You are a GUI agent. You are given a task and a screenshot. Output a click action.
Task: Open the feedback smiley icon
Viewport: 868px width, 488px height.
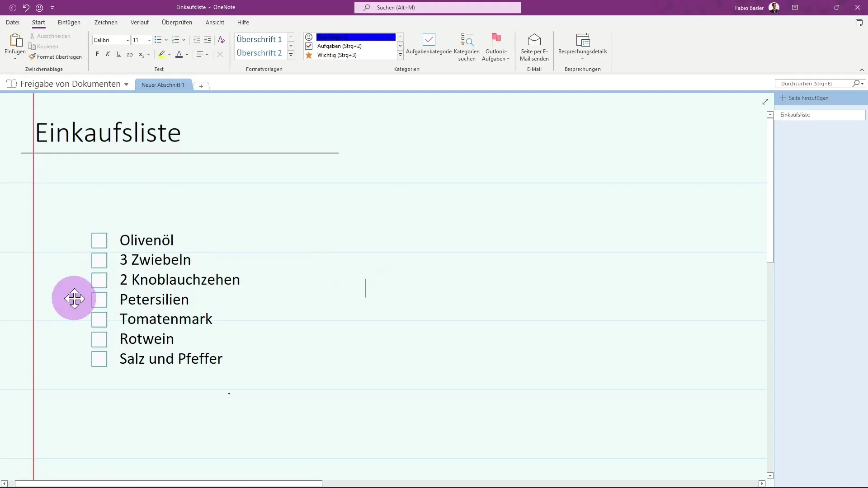click(x=39, y=8)
